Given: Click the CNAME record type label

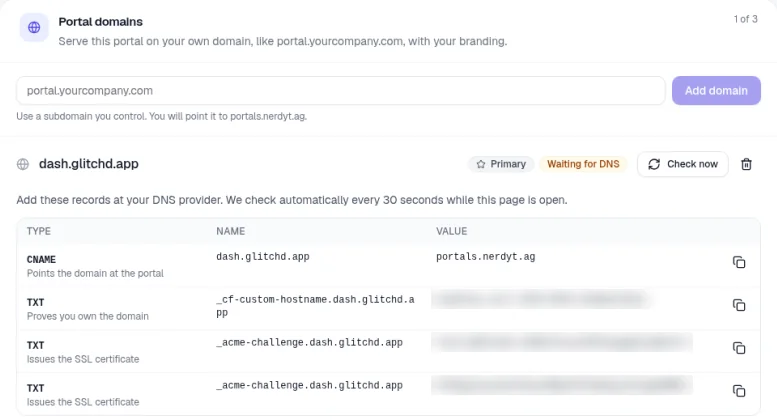Looking at the screenshot, I should click(41, 260).
